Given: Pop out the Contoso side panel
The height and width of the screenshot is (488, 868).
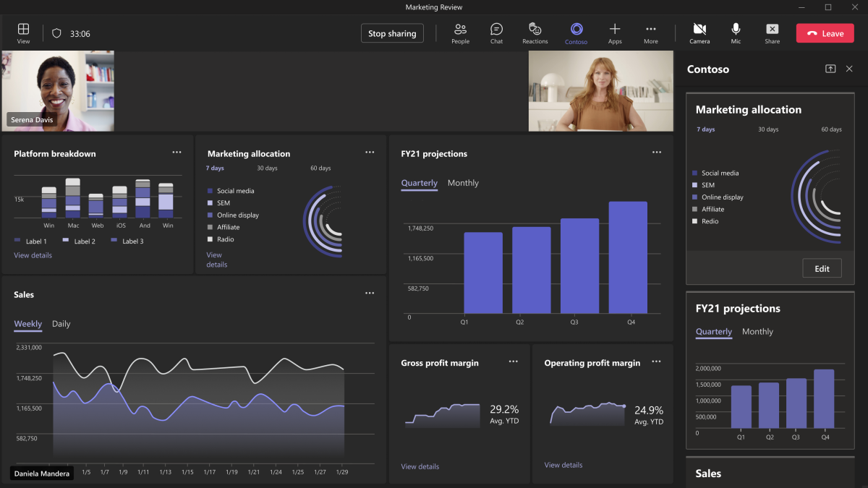Looking at the screenshot, I should tap(830, 69).
